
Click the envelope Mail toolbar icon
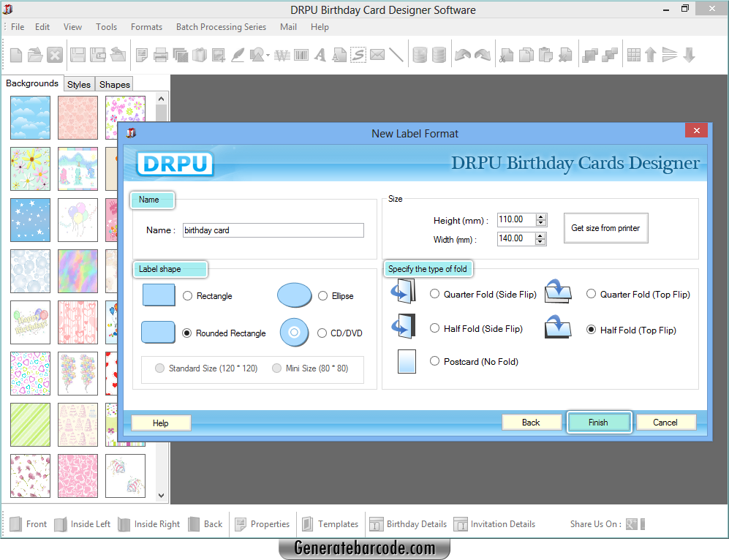coord(377,55)
